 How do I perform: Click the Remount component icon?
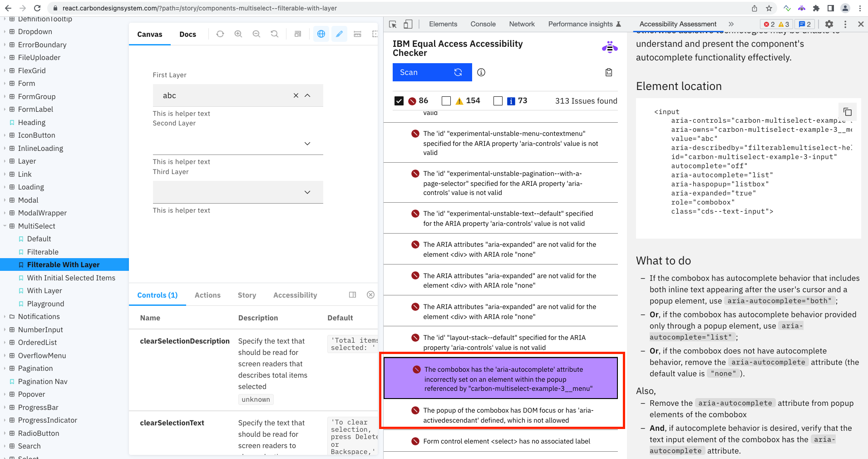[x=220, y=34]
